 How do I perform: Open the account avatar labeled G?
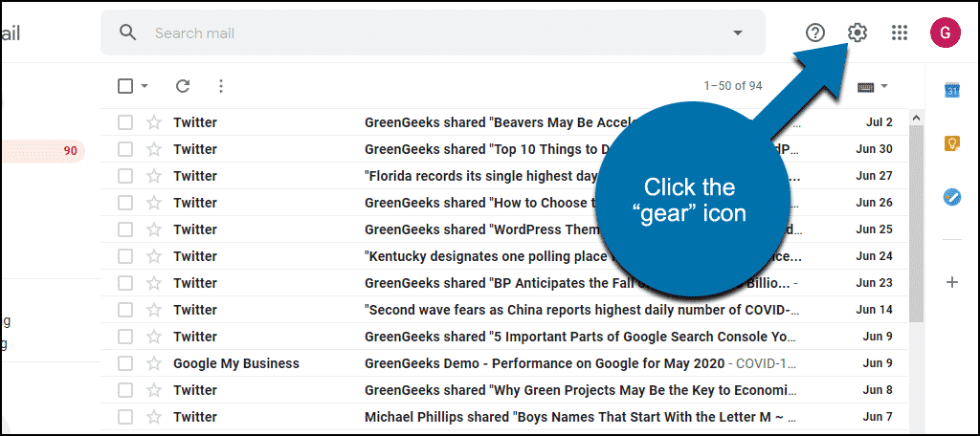(945, 33)
